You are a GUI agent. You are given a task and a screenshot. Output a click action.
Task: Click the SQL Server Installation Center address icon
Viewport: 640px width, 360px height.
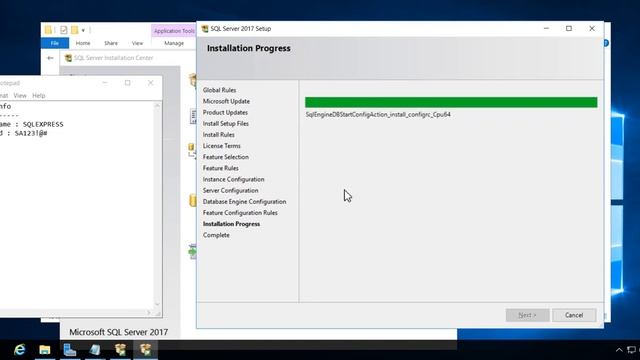pos(68,58)
